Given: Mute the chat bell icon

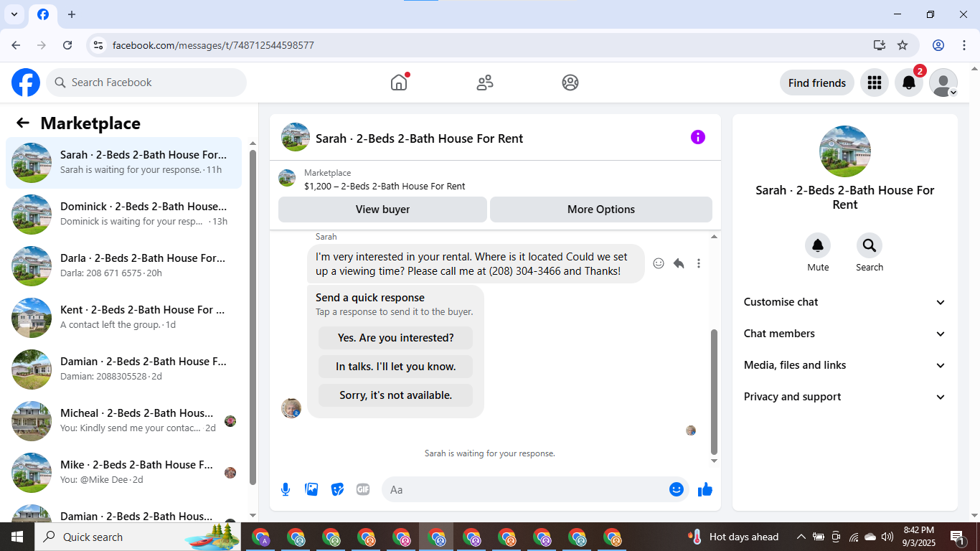Looking at the screenshot, I should (x=818, y=246).
